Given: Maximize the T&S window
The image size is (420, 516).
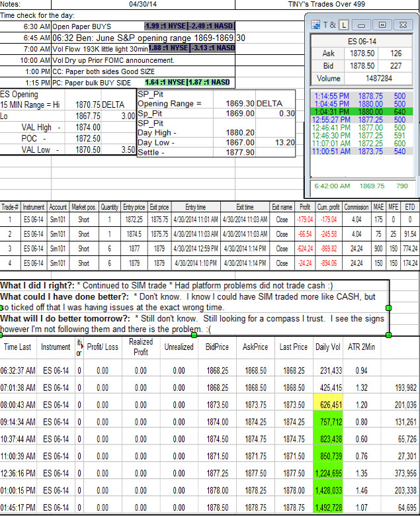Looking at the screenshot, I should point(382,25).
